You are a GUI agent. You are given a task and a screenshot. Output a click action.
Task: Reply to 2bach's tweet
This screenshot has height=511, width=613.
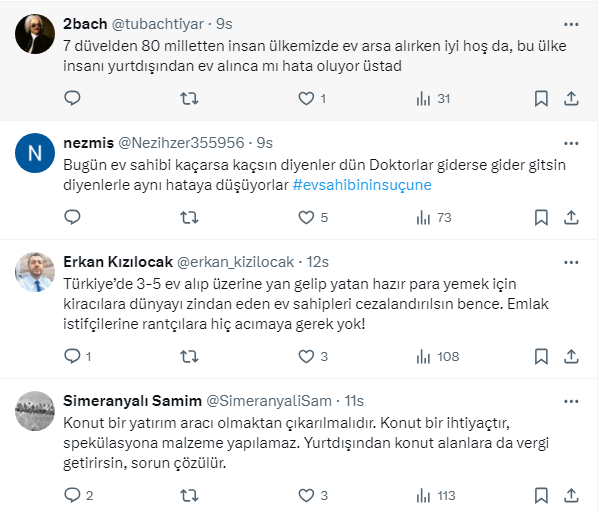click(71, 98)
